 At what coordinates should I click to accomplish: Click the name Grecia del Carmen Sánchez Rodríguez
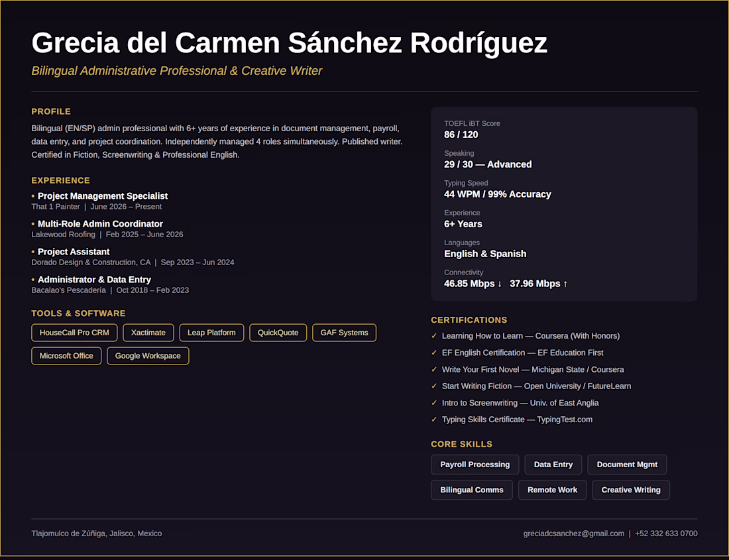point(289,43)
